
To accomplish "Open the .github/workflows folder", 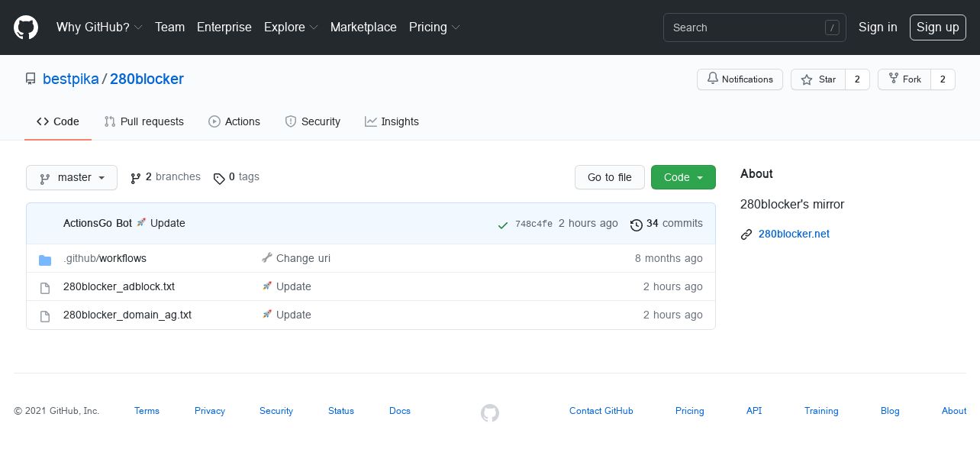I will click(x=105, y=258).
